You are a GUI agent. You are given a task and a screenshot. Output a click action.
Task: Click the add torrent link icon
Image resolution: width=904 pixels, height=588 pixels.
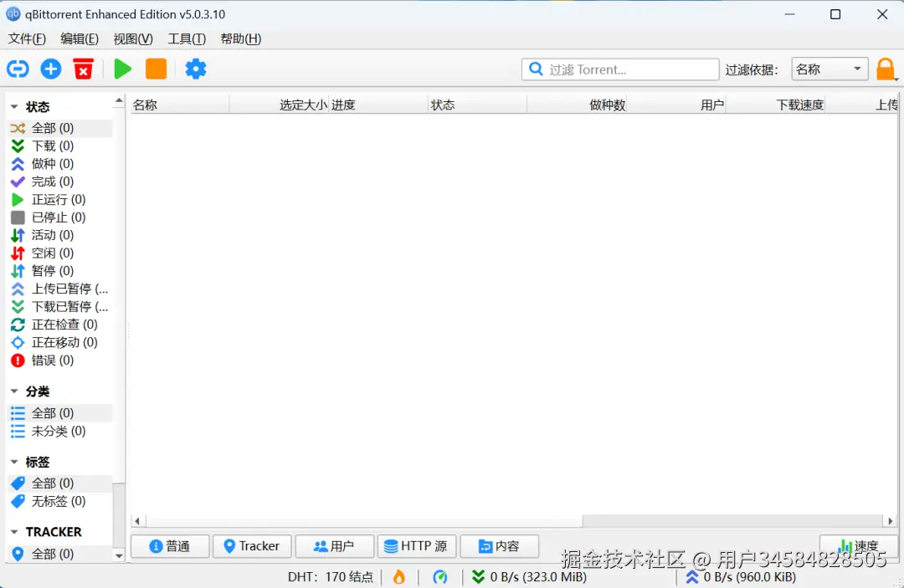18,69
